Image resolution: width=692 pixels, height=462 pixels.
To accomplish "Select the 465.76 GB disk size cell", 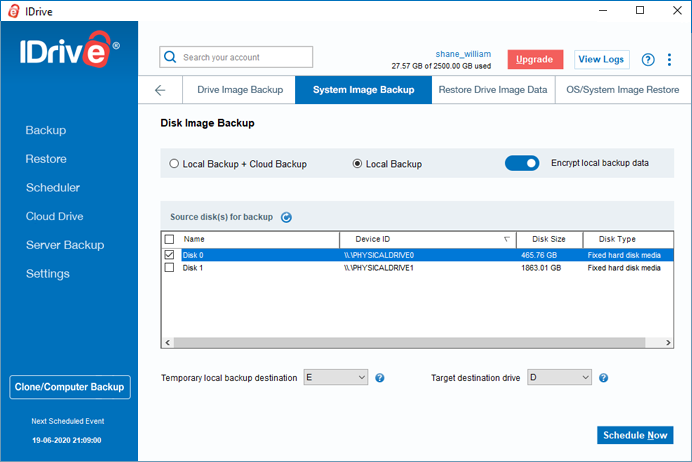I will 539,255.
